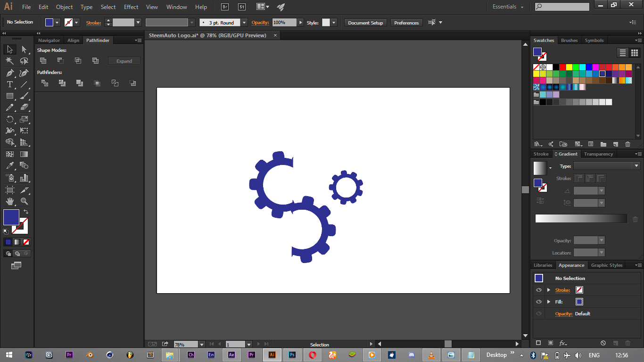The height and width of the screenshot is (362, 644).
Task: Click Unite shape mode in Pathfinder
Action: (43, 61)
